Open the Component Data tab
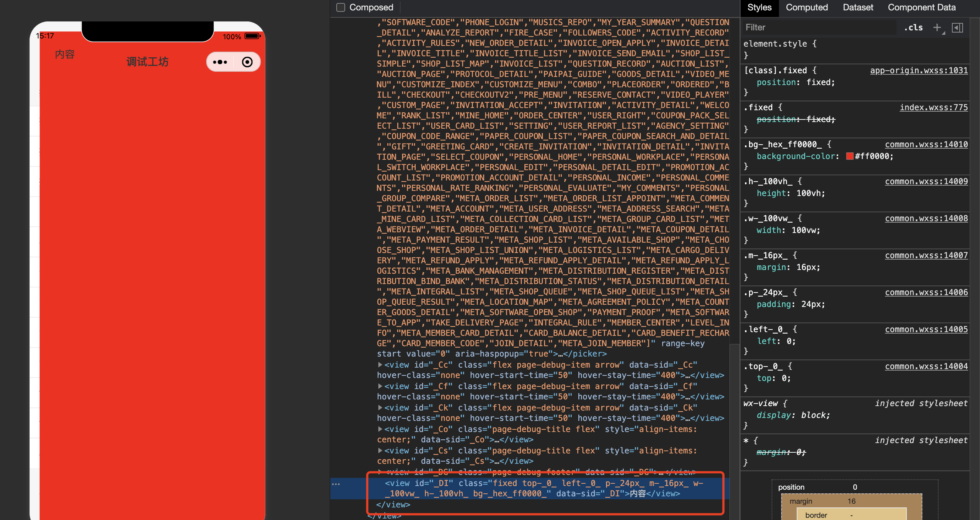Image resolution: width=980 pixels, height=520 pixels. 921,7
